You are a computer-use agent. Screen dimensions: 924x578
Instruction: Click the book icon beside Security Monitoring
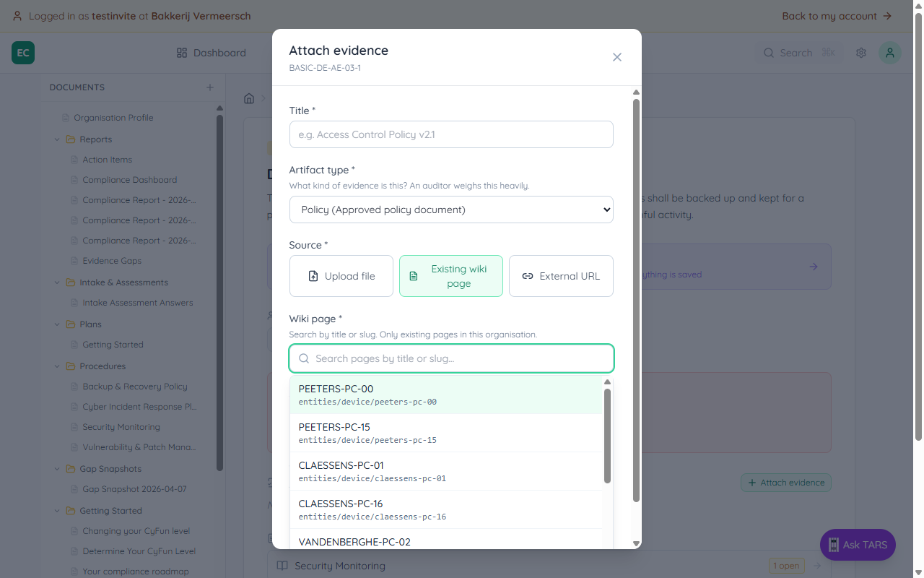(282, 566)
